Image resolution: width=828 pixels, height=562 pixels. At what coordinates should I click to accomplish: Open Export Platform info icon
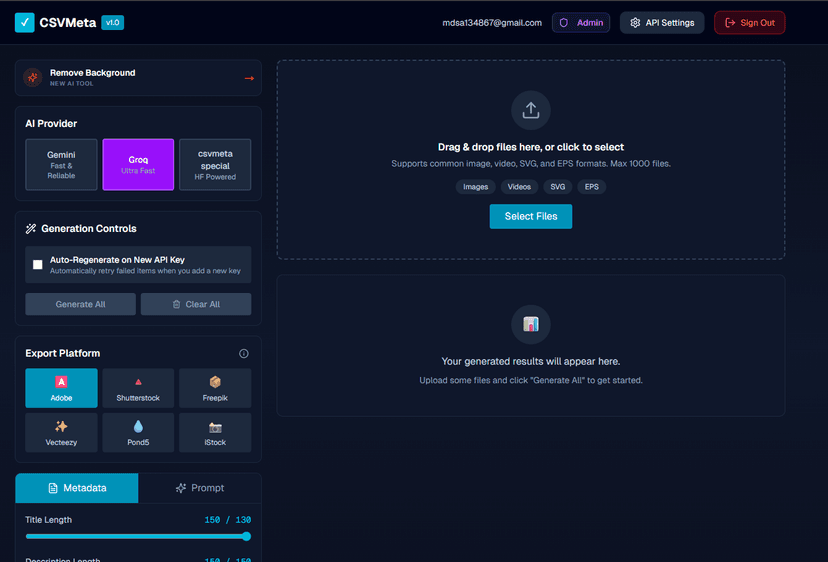[x=243, y=353]
